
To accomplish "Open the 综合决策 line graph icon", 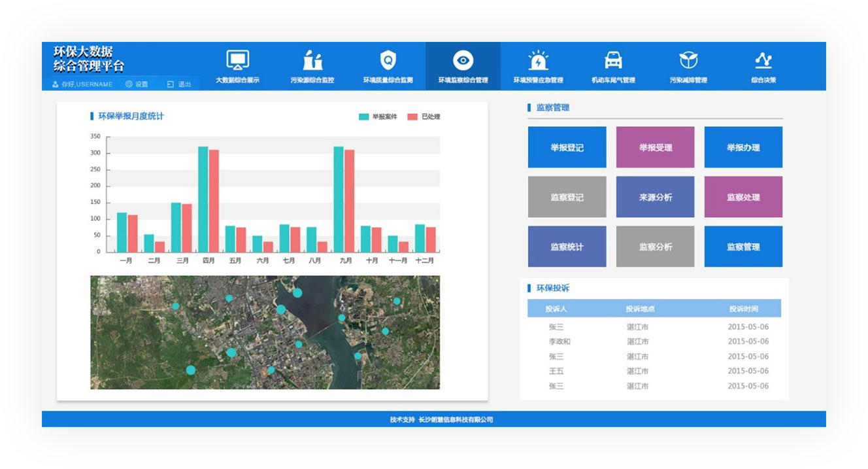I will coord(763,61).
